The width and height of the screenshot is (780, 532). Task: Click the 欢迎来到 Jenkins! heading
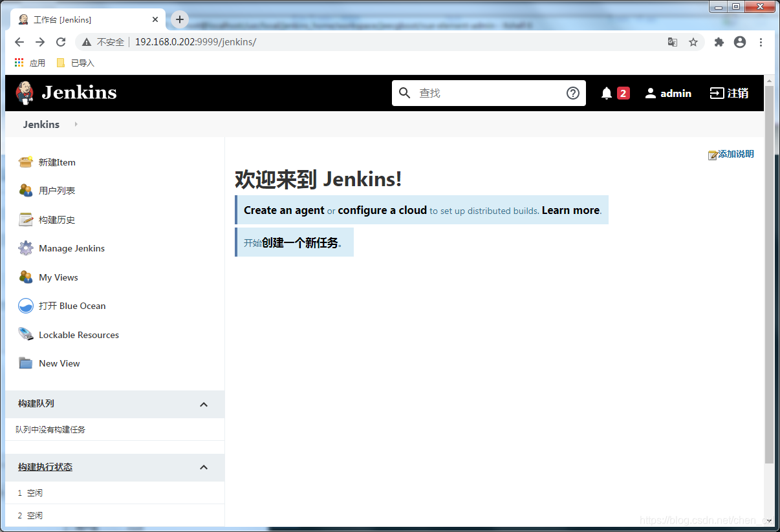click(318, 178)
